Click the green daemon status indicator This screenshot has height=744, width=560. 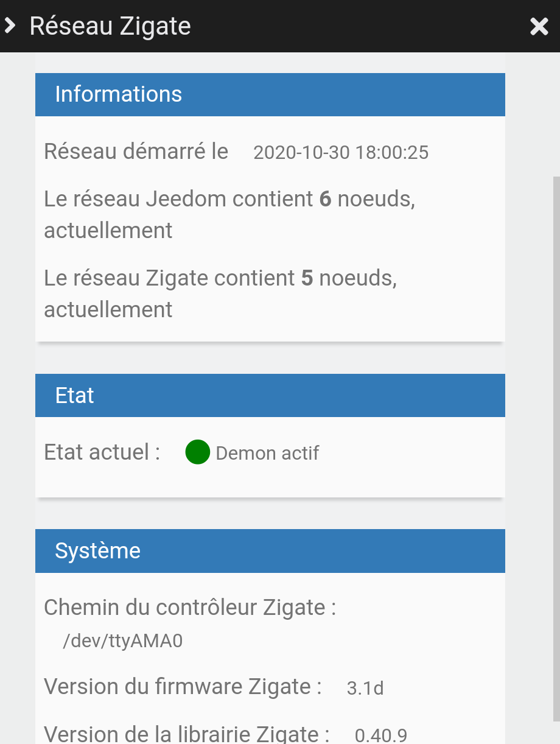pos(197,452)
